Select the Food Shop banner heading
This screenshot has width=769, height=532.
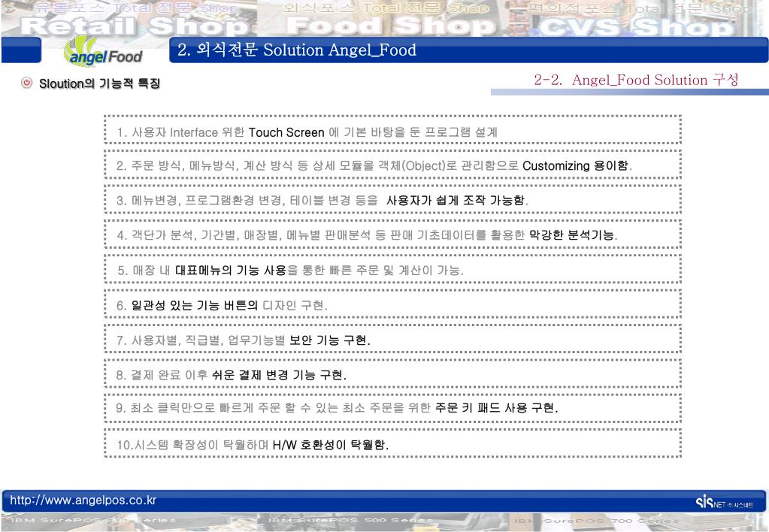tap(390, 26)
